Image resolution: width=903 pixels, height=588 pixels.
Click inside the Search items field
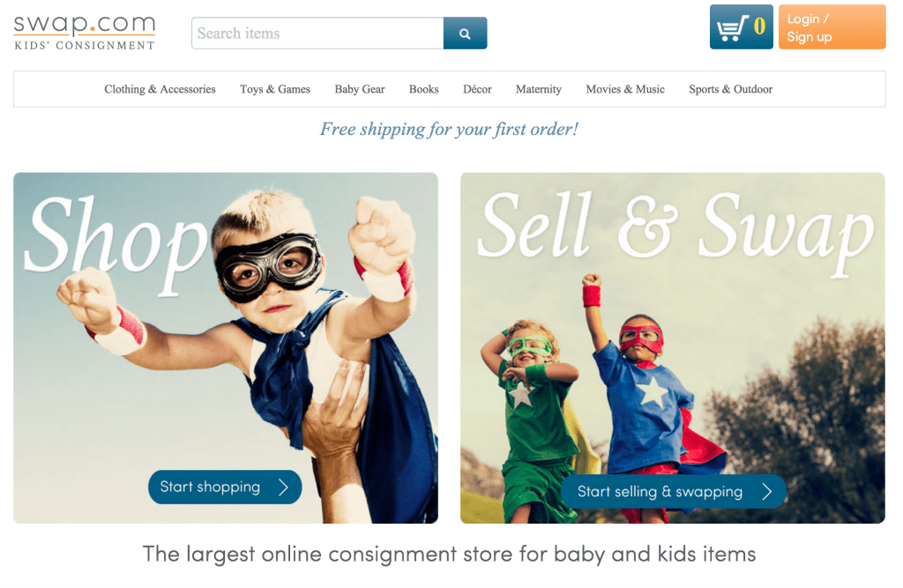pyautogui.click(x=317, y=33)
